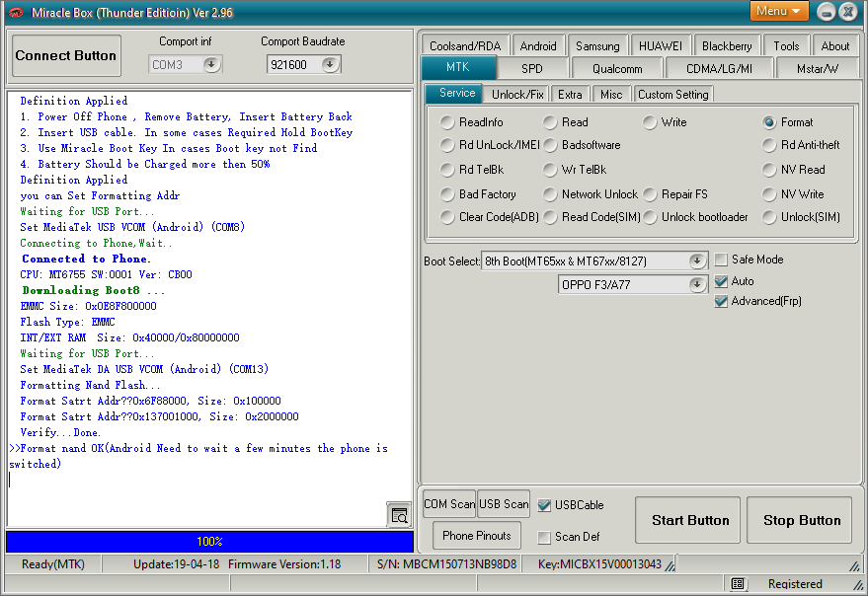Open the orange Menu dropdown
Screen dimensions: 868x596
pyautogui.click(x=778, y=11)
